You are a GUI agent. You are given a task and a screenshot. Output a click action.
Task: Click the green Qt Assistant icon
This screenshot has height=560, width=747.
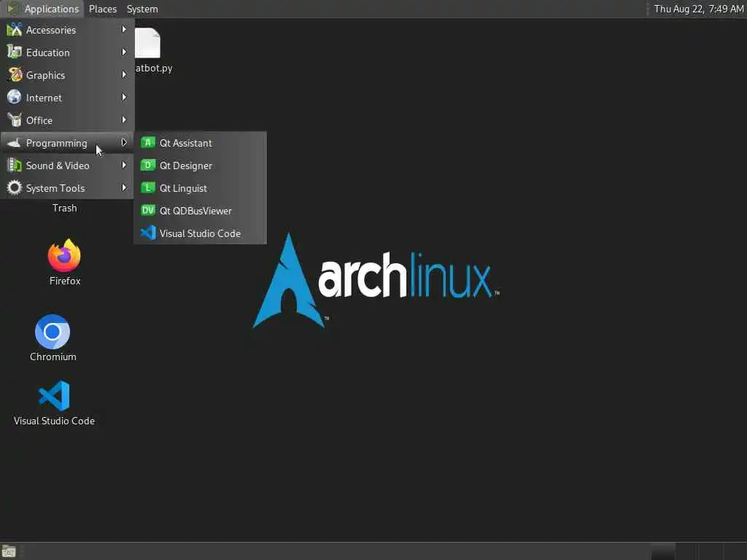pos(147,142)
